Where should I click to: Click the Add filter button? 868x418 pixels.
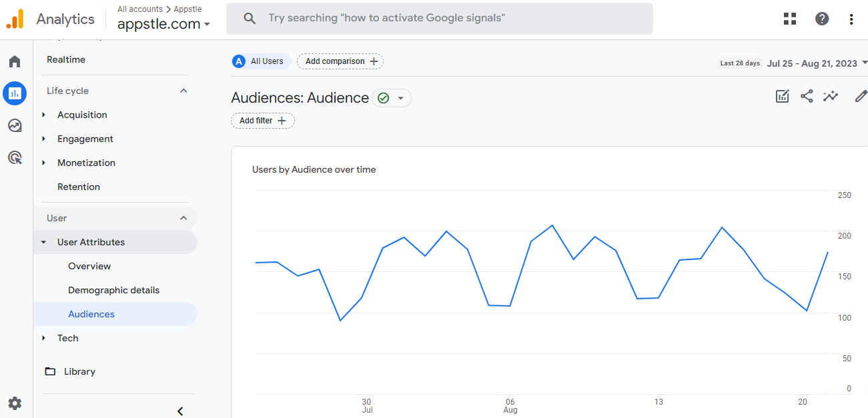(x=263, y=121)
